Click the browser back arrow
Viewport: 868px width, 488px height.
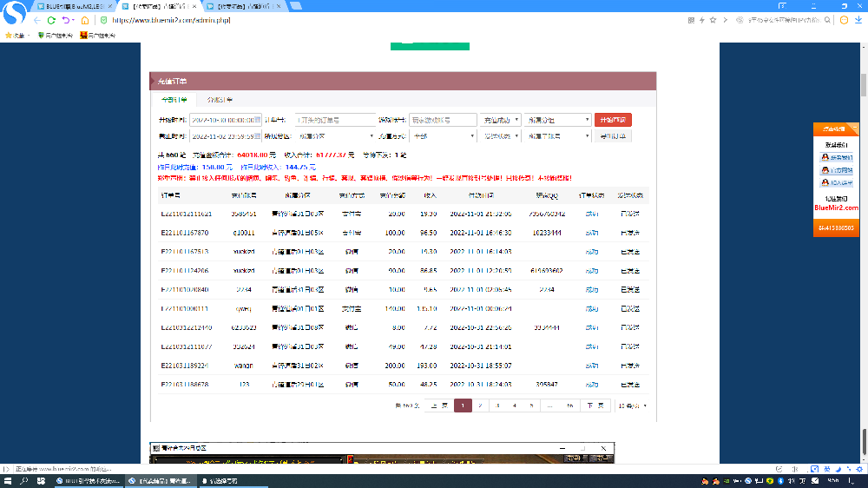coord(37,19)
